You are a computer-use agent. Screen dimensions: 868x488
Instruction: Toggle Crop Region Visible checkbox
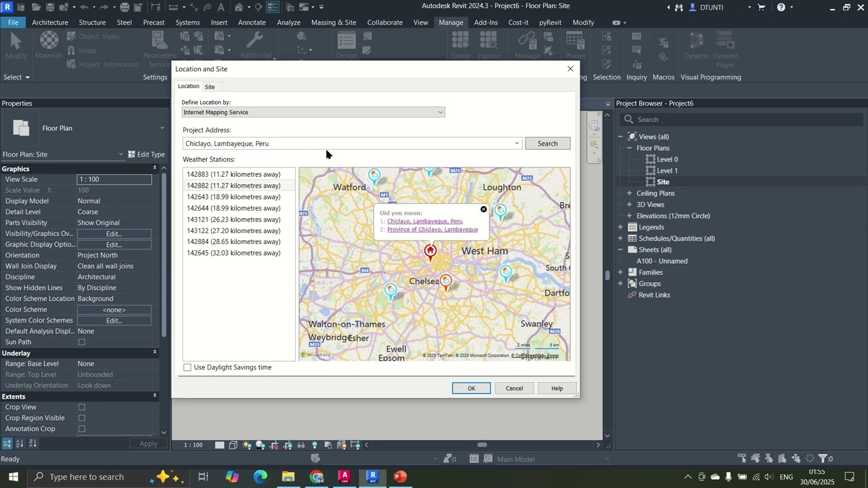pos(81,418)
